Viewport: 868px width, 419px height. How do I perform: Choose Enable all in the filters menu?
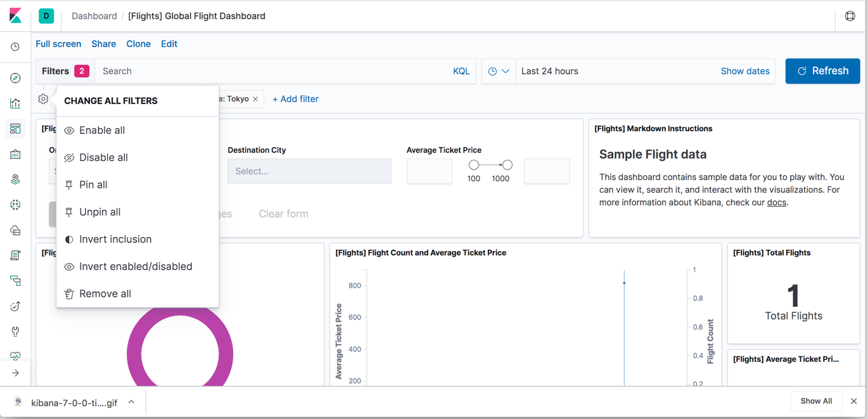coord(101,131)
